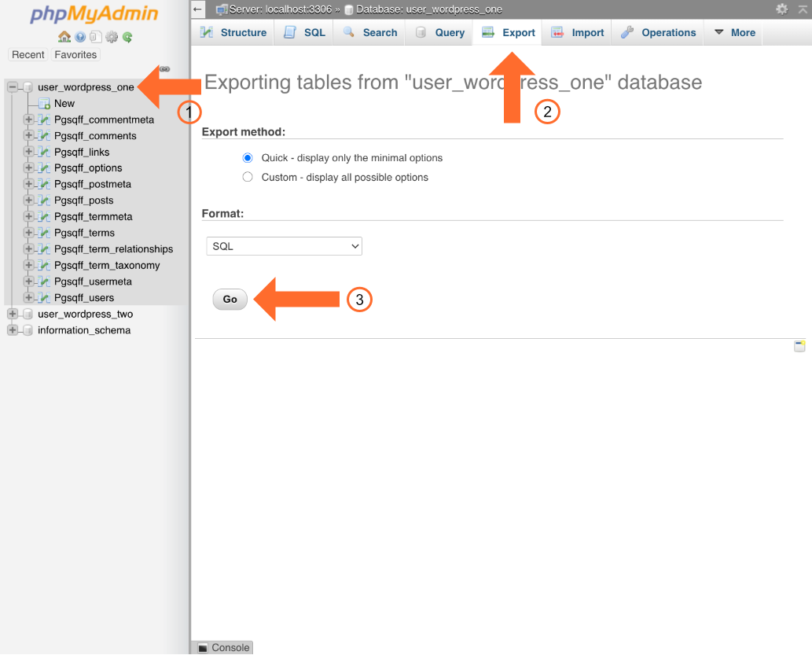Click the small note icon above the console area
Viewport: 812px width, 655px height.
[x=799, y=346]
